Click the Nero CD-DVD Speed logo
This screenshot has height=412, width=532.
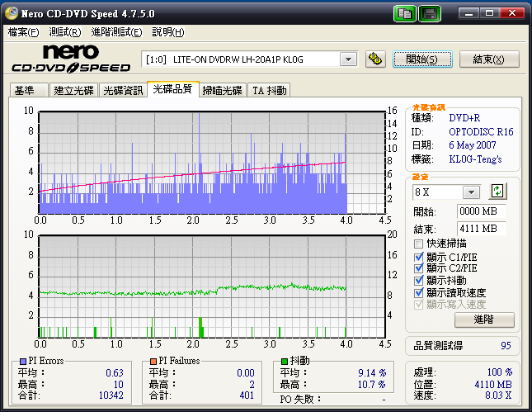point(71,59)
